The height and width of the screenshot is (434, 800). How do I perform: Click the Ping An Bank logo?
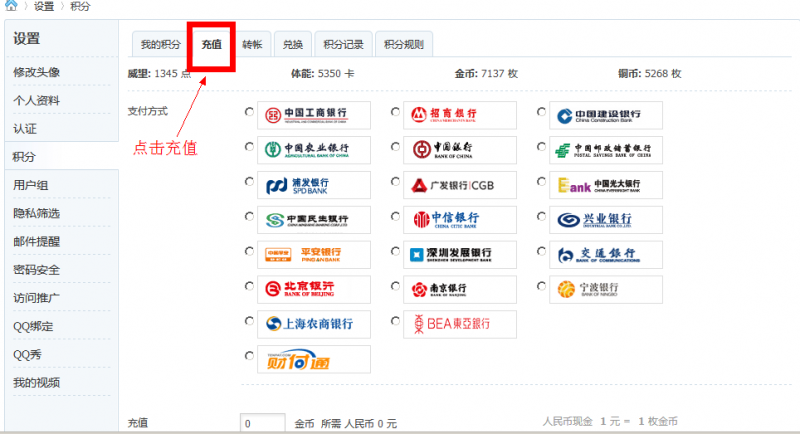[x=314, y=254]
